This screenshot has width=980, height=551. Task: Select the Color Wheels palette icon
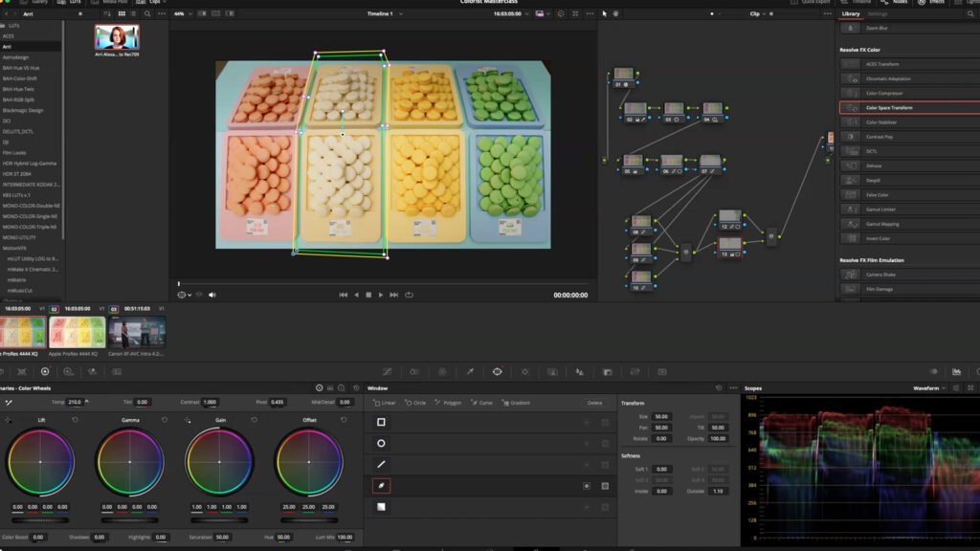[x=45, y=372]
